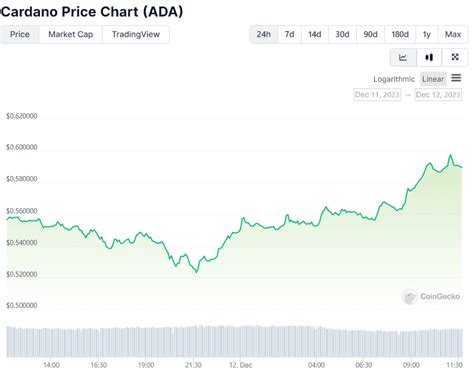Open the chart hamburger menu
Screen dimensions: 474x373
pos(456,78)
